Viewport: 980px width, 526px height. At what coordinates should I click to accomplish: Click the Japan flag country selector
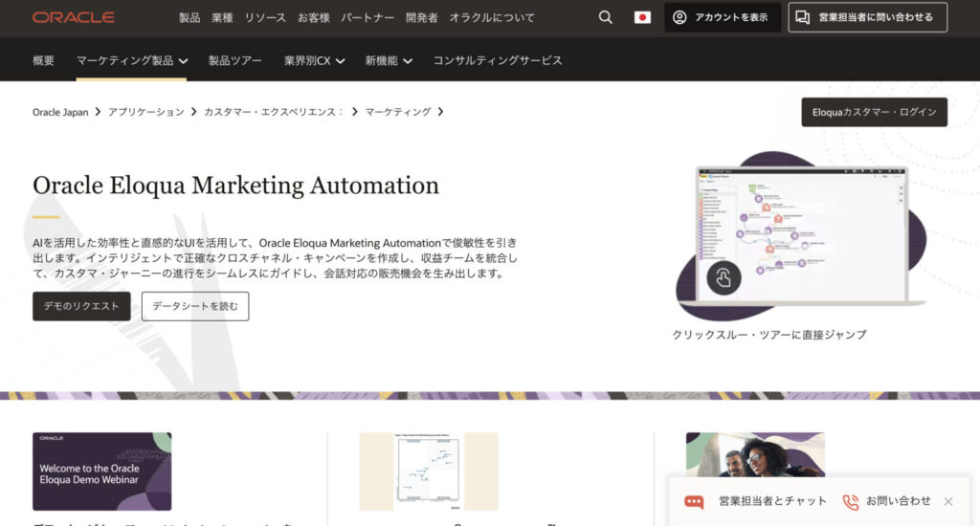pyautogui.click(x=642, y=17)
